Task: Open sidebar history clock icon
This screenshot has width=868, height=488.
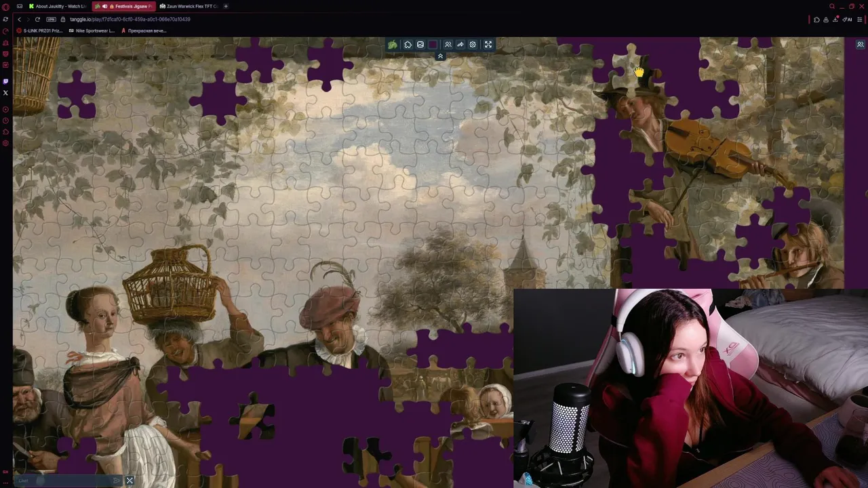Action: click(x=5, y=121)
